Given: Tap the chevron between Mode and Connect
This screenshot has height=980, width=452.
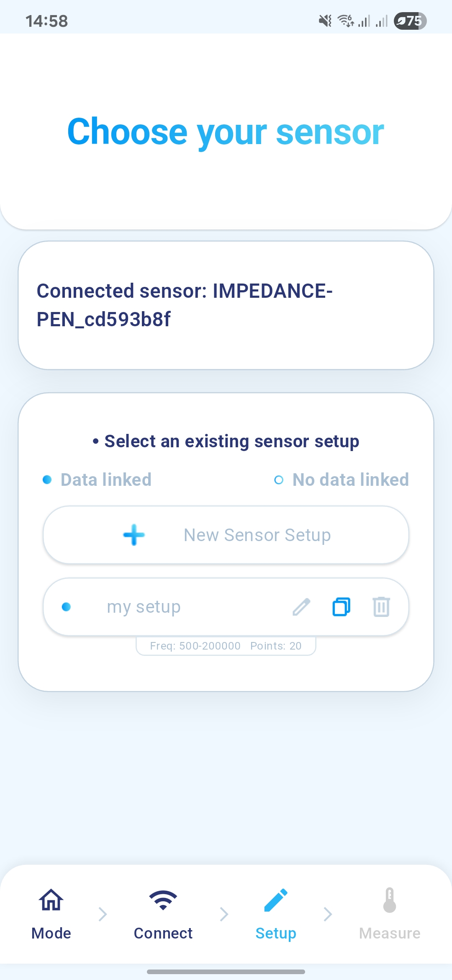Looking at the screenshot, I should pos(103,914).
